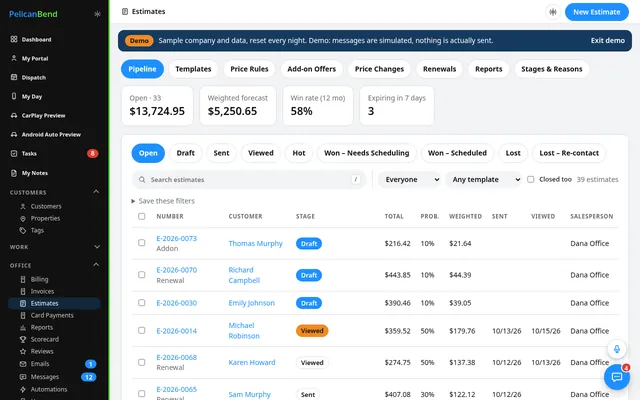Check the box for estimate E-2026-0065
Viewport: 640px width, 400px height.
pos(142,394)
